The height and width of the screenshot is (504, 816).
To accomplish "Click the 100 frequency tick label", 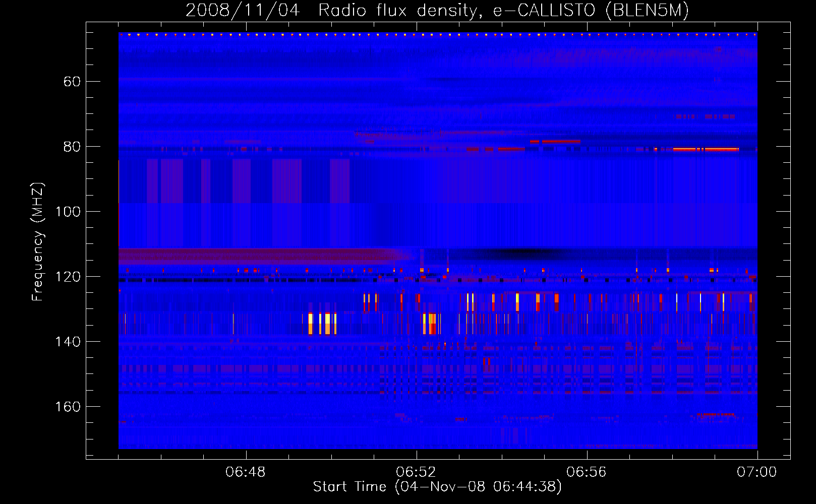I will (68, 212).
